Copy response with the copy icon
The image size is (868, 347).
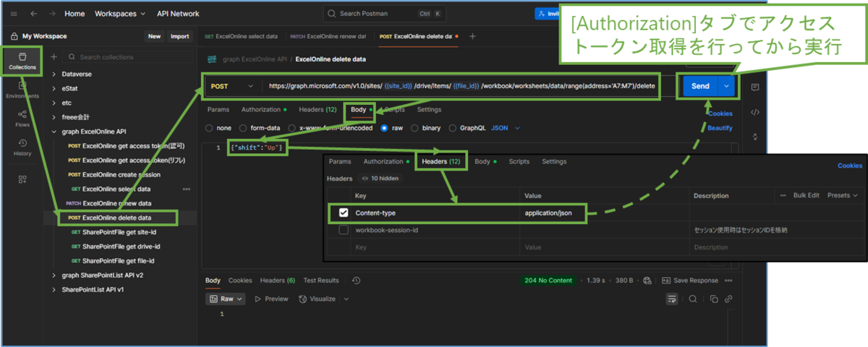[x=714, y=299]
